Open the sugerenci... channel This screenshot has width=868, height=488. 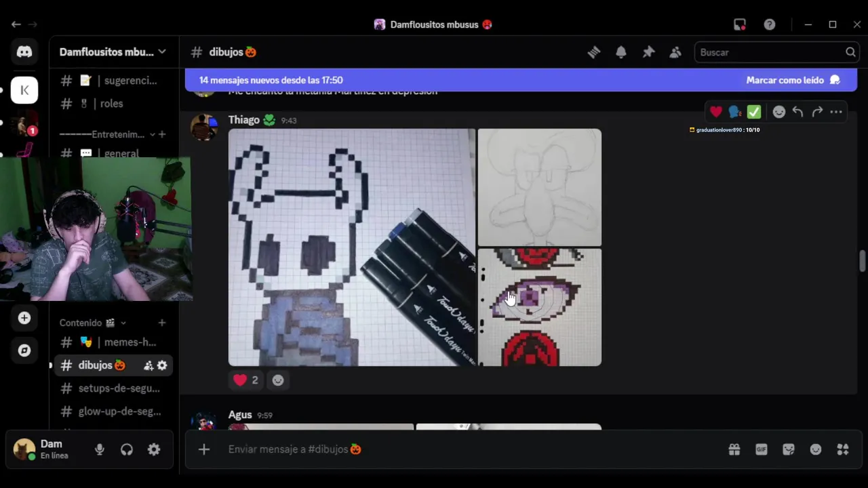click(x=113, y=81)
